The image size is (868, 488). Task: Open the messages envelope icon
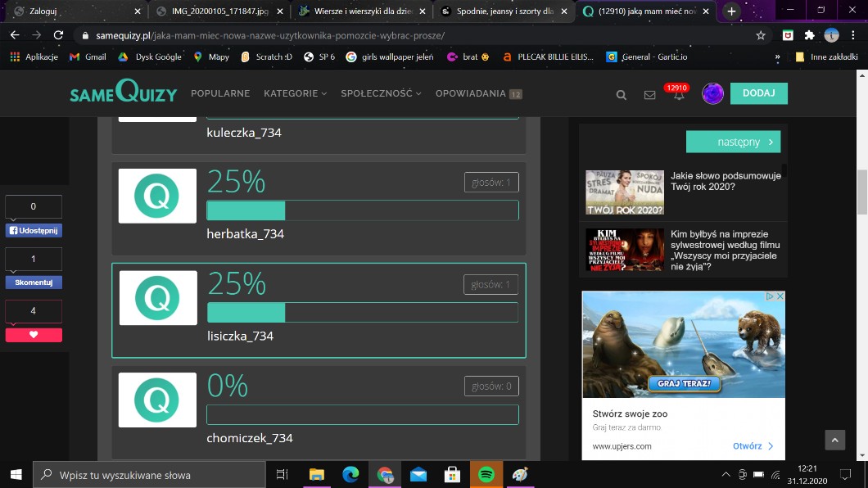click(649, 95)
